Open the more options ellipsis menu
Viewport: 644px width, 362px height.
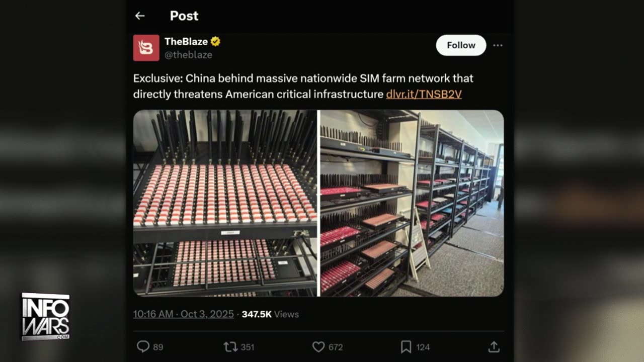click(x=498, y=45)
